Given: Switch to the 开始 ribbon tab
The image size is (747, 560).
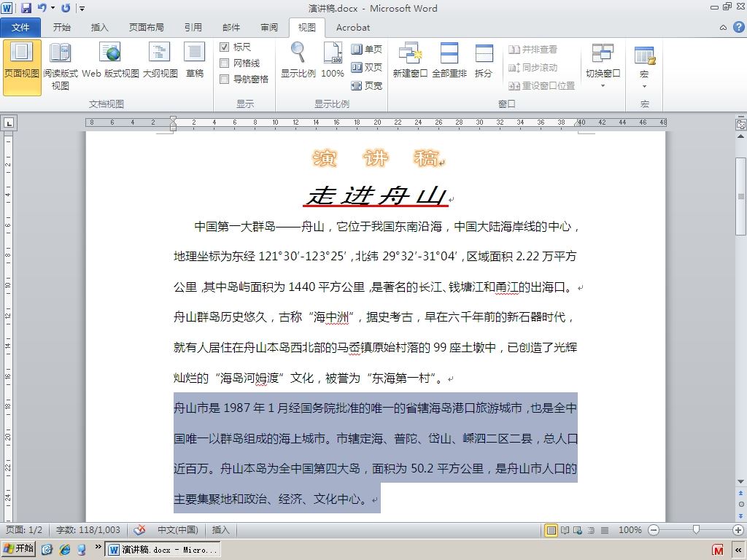Looking at the screenshot, I should pyautogui.click(x=62, y=28).
